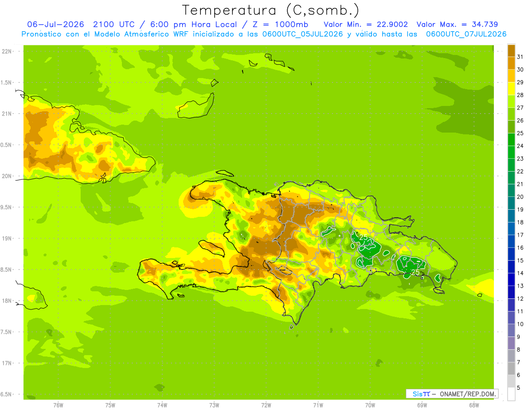This screenshot has width=532, height=411.
Task: Click the "9.5N" latitude axis label
Action: tap(7, 207)
